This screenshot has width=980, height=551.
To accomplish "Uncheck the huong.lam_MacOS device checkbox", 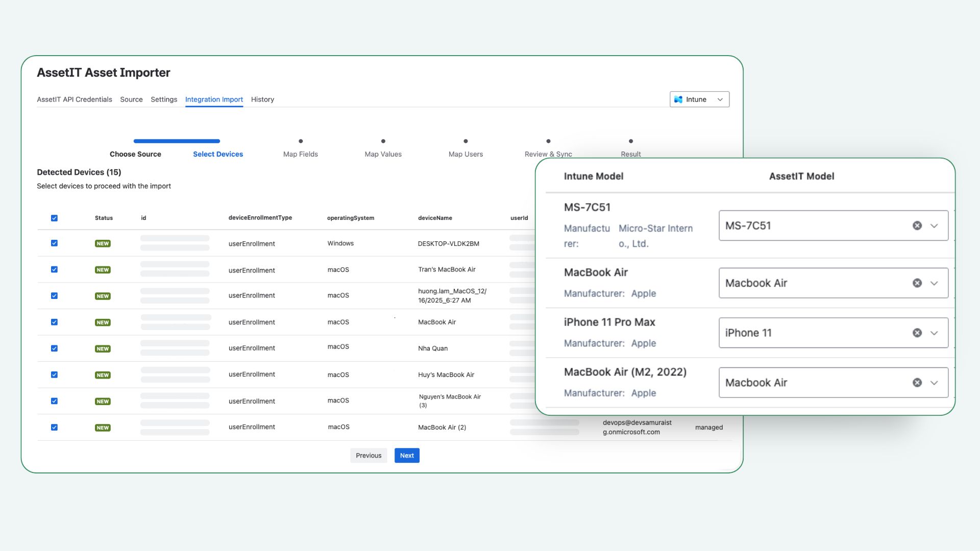I will pyautogui.click(x=54, y=296).
